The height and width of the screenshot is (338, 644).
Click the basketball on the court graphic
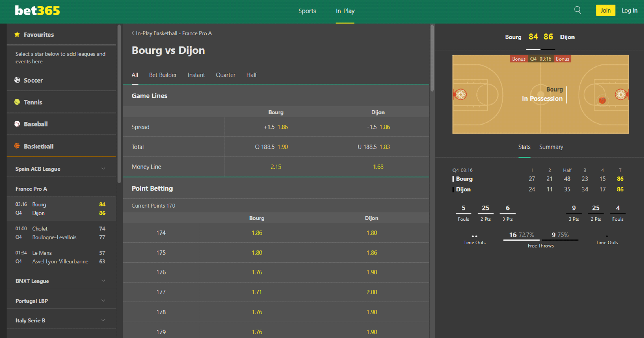click(602, 100)
